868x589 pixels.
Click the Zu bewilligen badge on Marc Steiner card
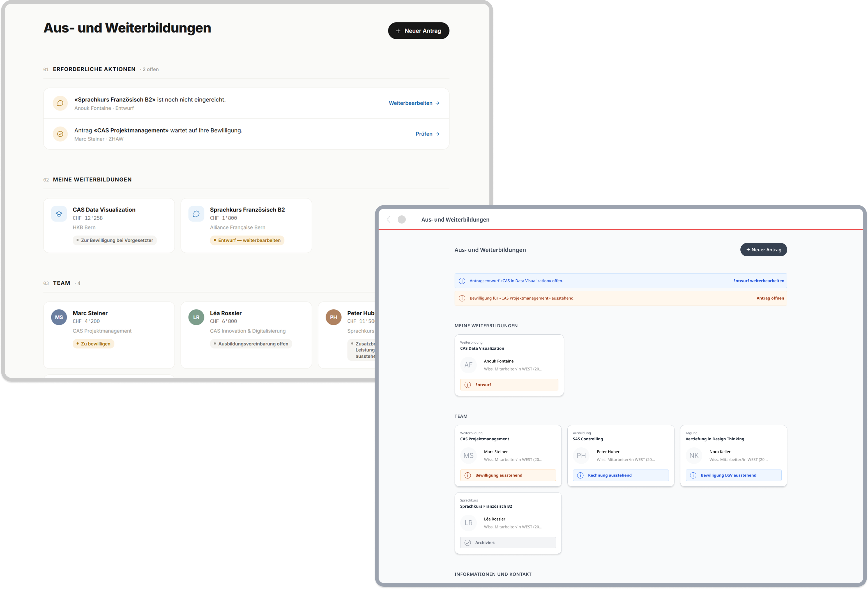(93, 344)
